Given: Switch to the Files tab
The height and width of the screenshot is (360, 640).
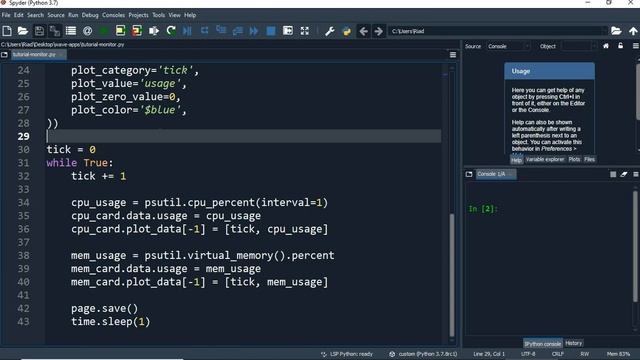Looking at the screenshot, I should 589,160.
